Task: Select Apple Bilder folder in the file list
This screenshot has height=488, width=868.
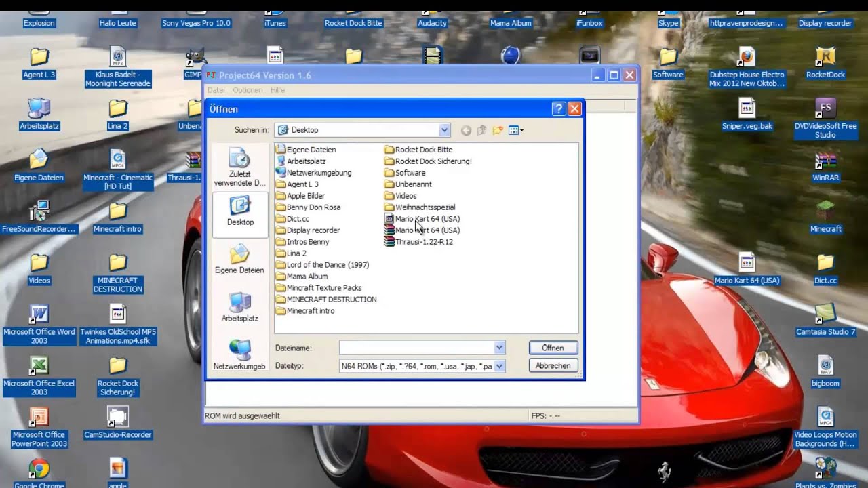Action: click(300, 196)
